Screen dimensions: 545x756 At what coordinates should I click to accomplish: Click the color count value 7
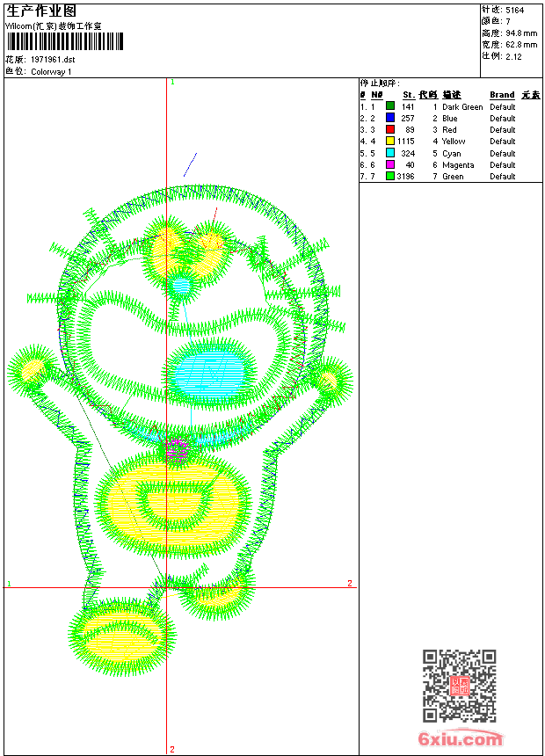[x=508, y=22]
